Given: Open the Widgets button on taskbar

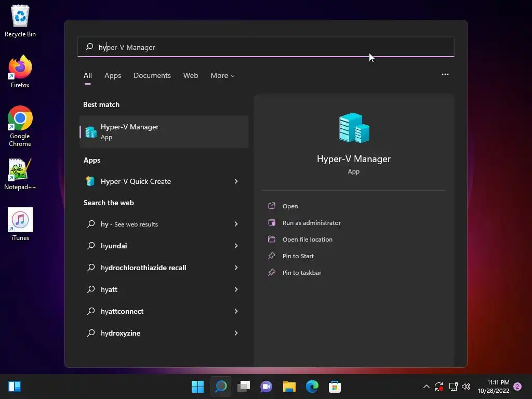Looking at the screenshot, I should [15, 387].
